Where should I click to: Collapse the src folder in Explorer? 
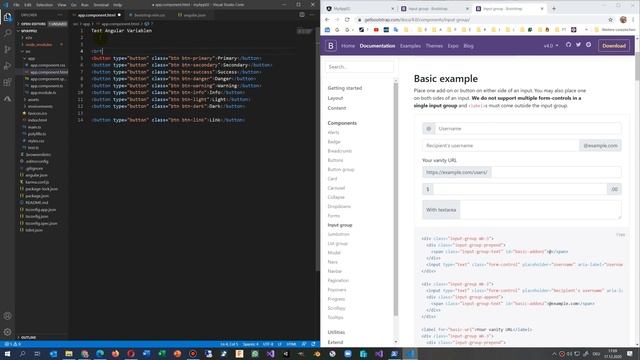28,51
